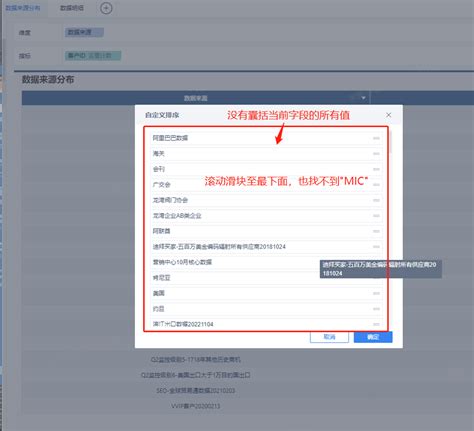Click the Q2监控级别5 row in background table
Screen dimensions: 474x431
click(196, 360)
